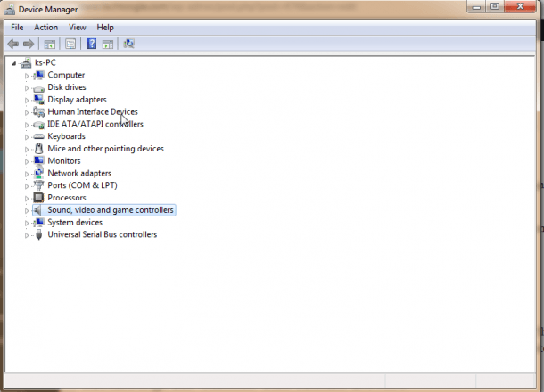The image size is (544, 392).
Task: Select the IDE ATA/ATAPI controllers label
Action: click(95, 124)
